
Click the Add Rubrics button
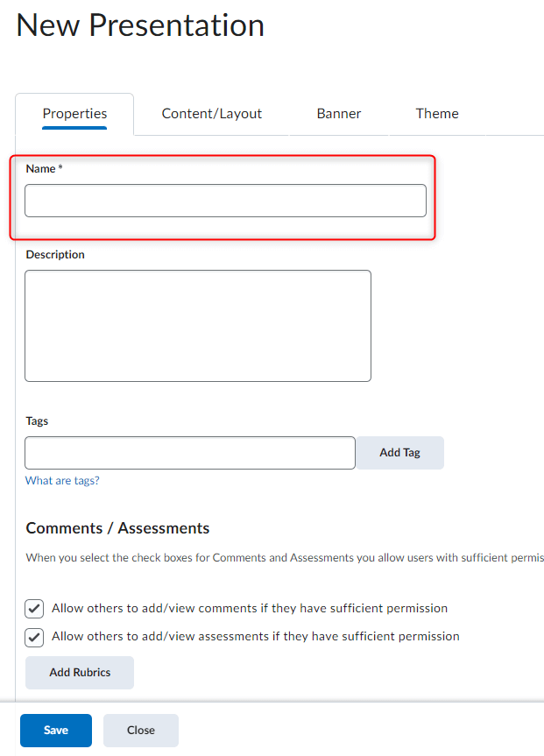tap(80, 673)
